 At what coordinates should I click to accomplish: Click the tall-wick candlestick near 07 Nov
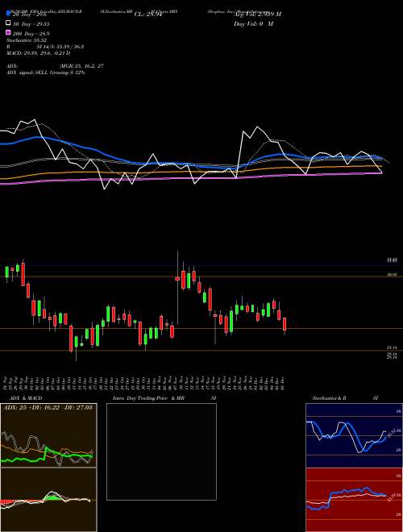[x=177, y=279]
